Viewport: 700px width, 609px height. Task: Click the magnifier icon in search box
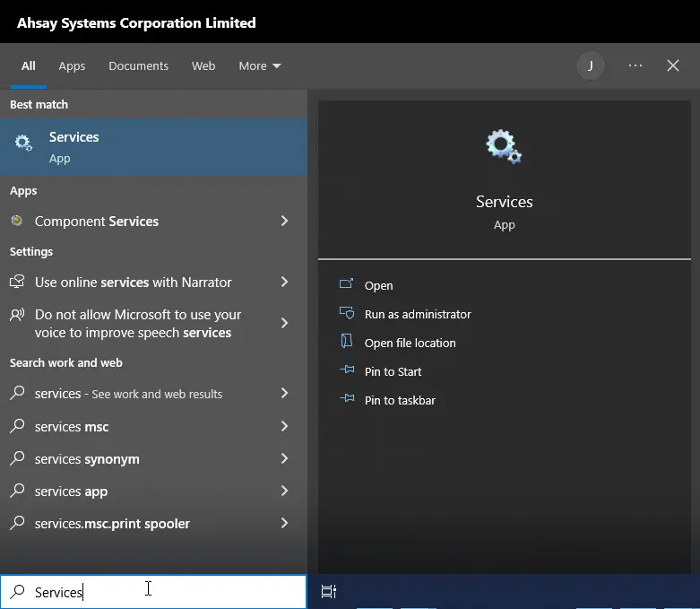pyautogui.click(x=17, y=592)
